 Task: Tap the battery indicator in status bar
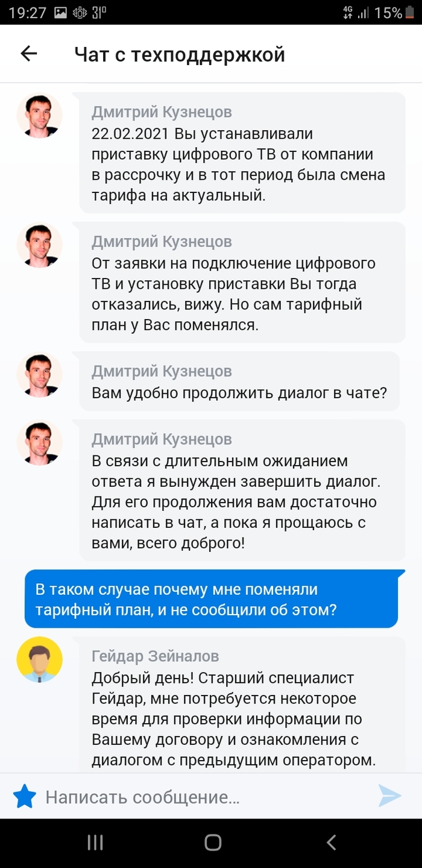pyautogui.click(x=410, y=12)
